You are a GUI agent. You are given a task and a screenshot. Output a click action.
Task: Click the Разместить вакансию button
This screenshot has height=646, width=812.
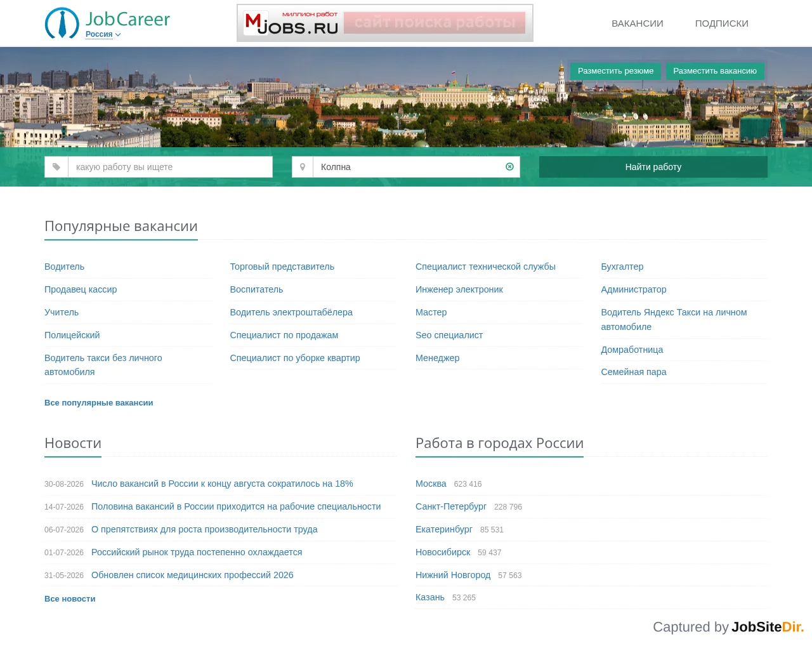pyautogui.click(x=715, y=71)
